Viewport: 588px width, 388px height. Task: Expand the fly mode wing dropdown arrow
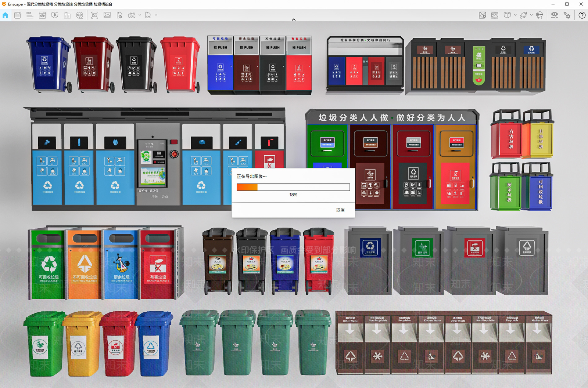531,15
